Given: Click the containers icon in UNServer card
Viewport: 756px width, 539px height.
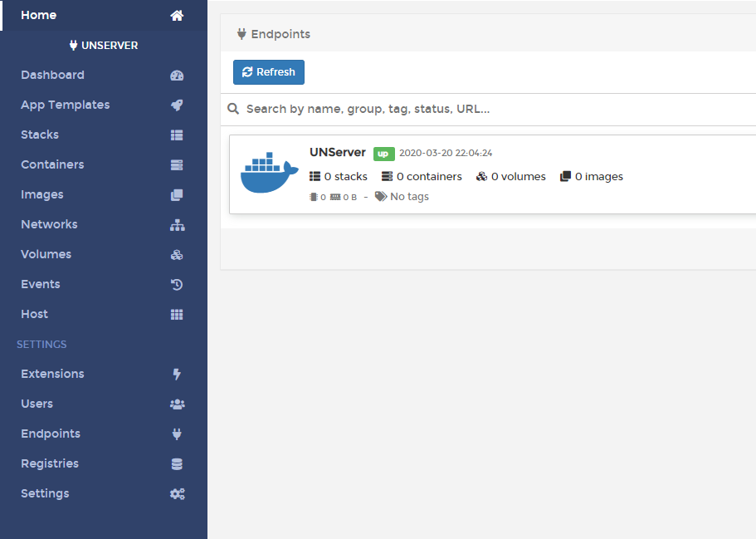Looking at the screenshot, I should click(388, 176).
